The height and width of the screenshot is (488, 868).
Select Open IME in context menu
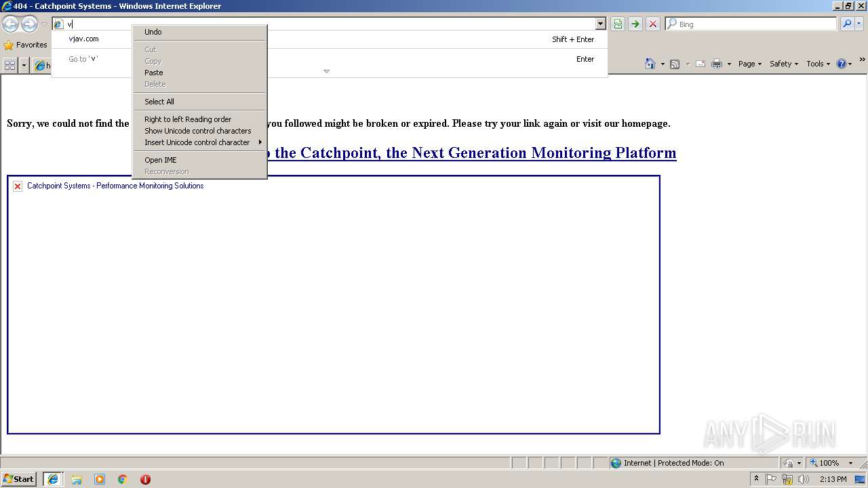(x=199, y=160)
